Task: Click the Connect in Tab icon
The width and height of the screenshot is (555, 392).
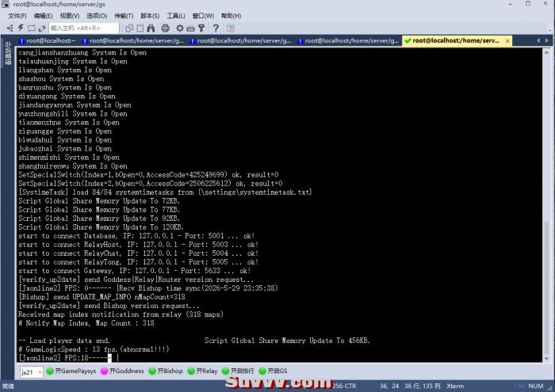Action: (x=31, y=28)
